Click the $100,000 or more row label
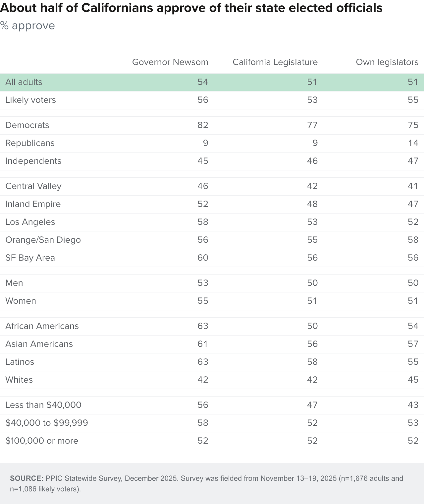This screenshot has height=504, width=424. [42, 441]
